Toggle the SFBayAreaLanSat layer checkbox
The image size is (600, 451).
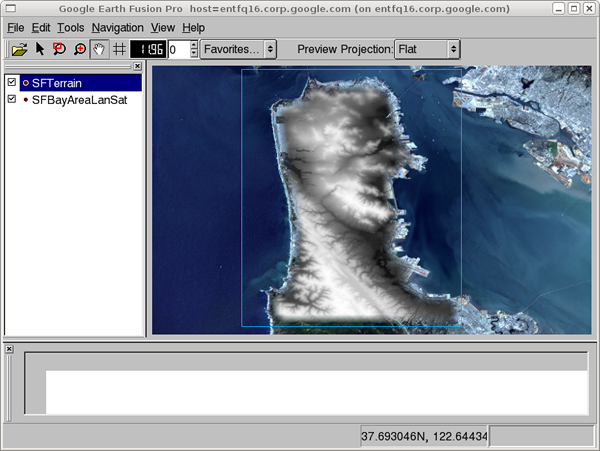12,100
